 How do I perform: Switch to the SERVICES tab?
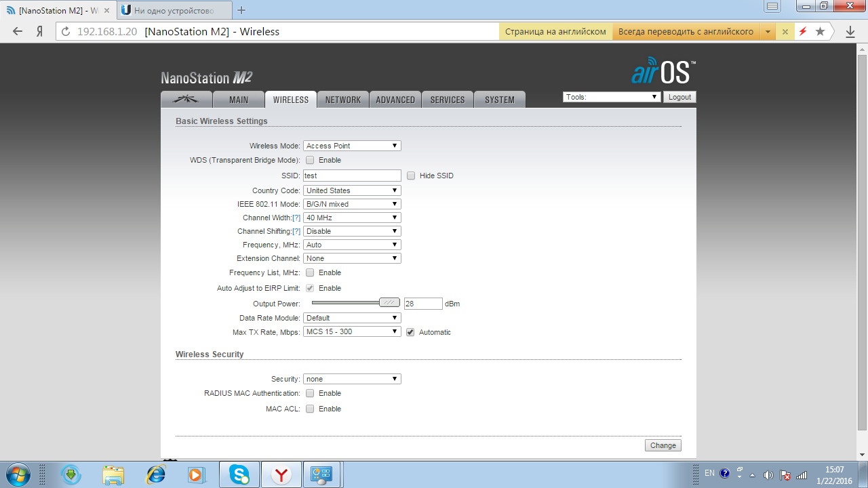point(448,100)
